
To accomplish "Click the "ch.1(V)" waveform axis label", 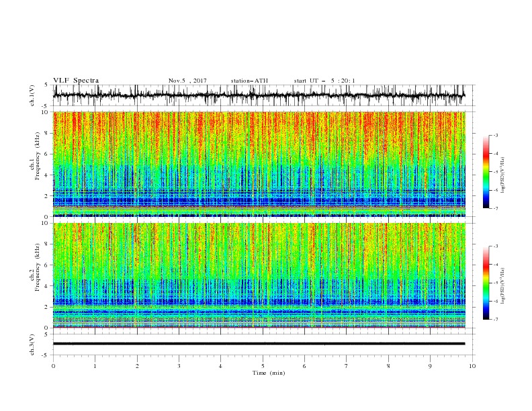I will (32, 95).
